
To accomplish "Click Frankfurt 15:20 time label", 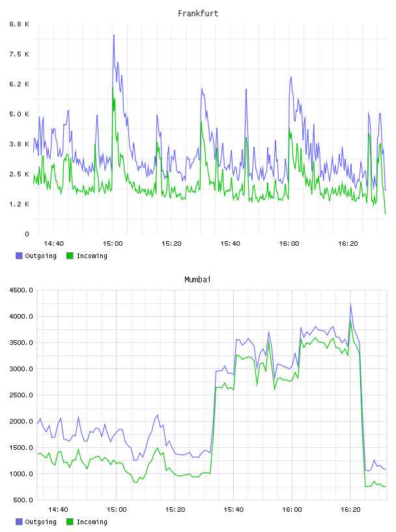I will click(x=171, y=244).
